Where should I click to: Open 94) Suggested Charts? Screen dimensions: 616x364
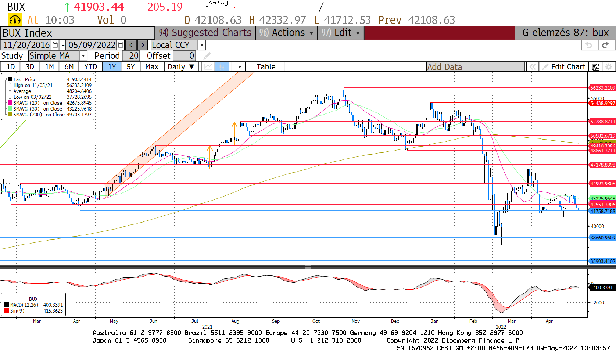click(x=205, y=33)
